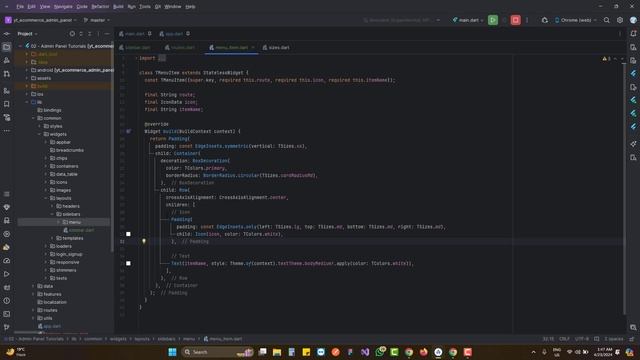Switch to the app.dart editor tab
The height and width of the screenshot is (360, 640).
click(174, 33)
